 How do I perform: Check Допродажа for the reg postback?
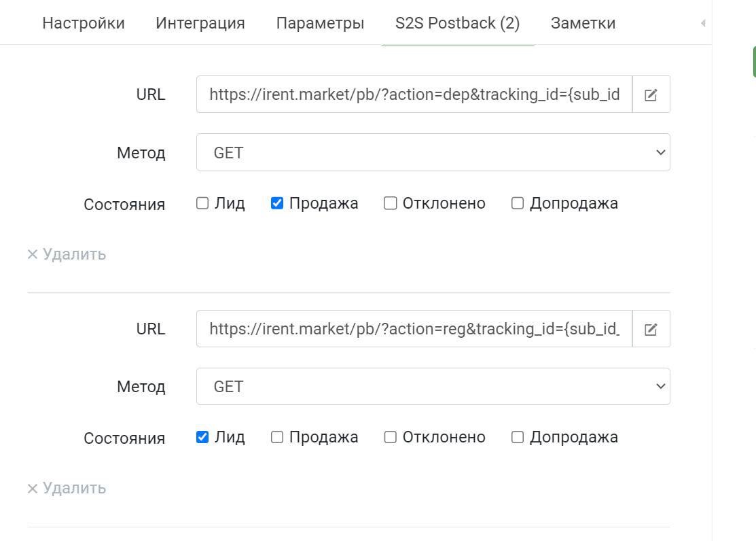point(518,437)
